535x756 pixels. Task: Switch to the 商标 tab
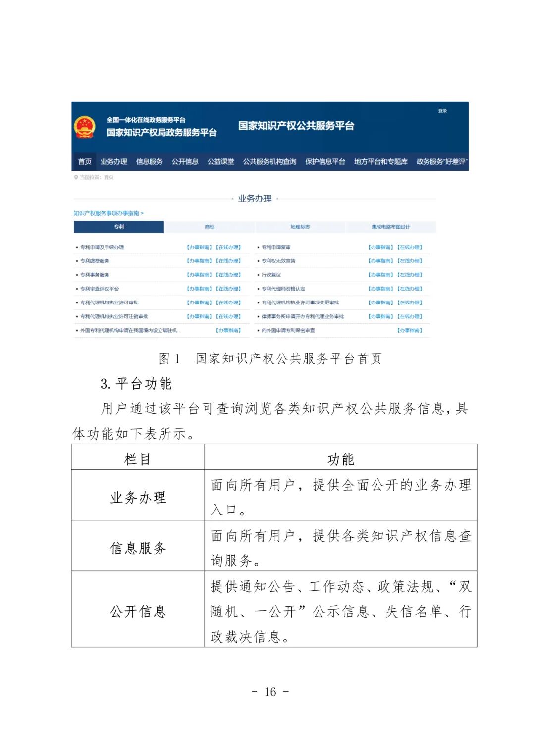(x=211, y=226)
